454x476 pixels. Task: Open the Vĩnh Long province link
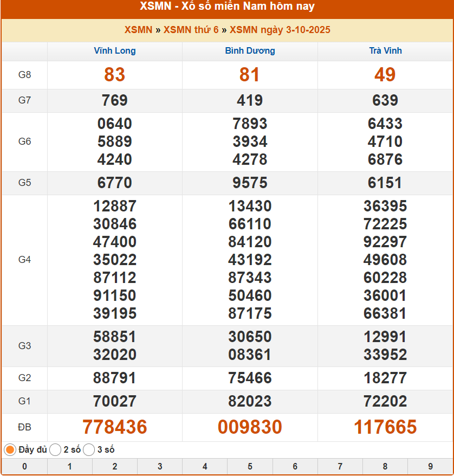point(115,51)
